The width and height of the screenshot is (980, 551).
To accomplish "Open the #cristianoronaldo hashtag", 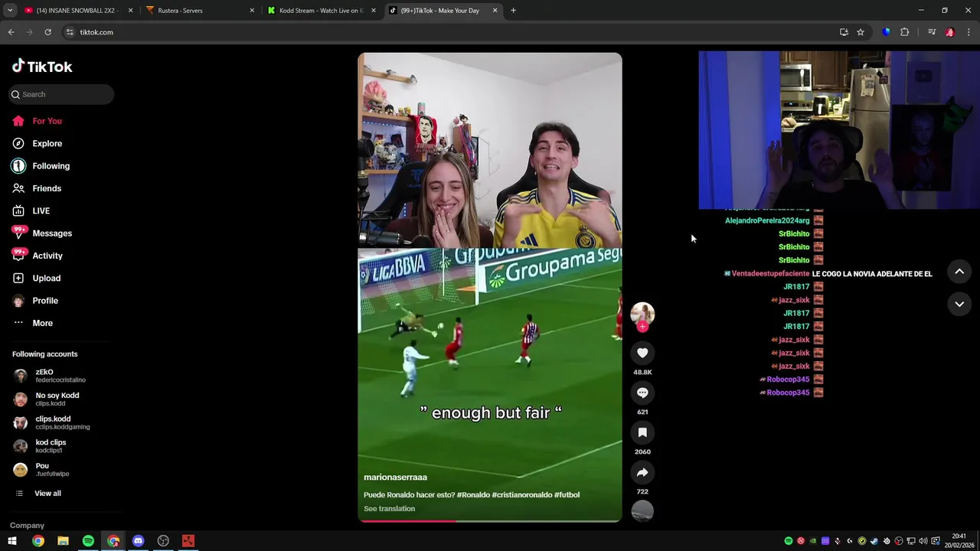I will click(x=522, y=495).
